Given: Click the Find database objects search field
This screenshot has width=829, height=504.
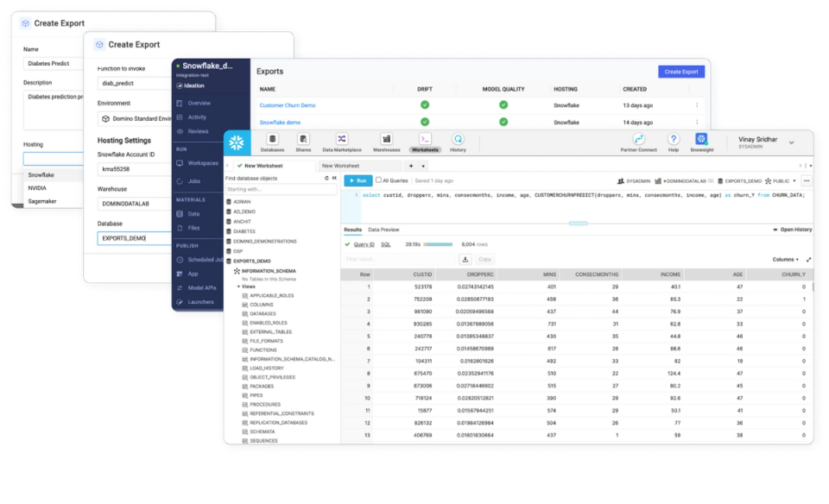Looking at the screenshot, I should [x=281, y=189].
